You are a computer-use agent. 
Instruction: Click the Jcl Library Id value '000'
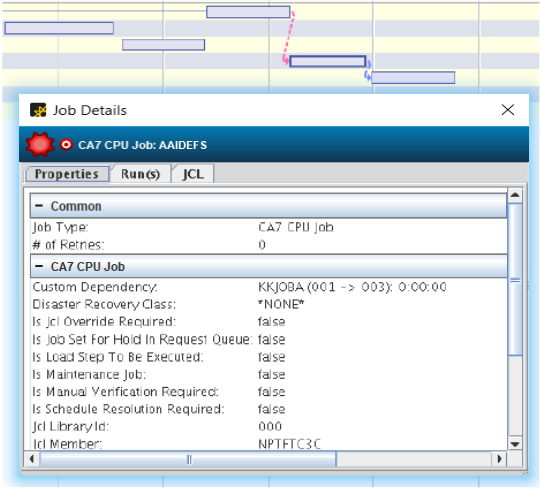point(270,427)
